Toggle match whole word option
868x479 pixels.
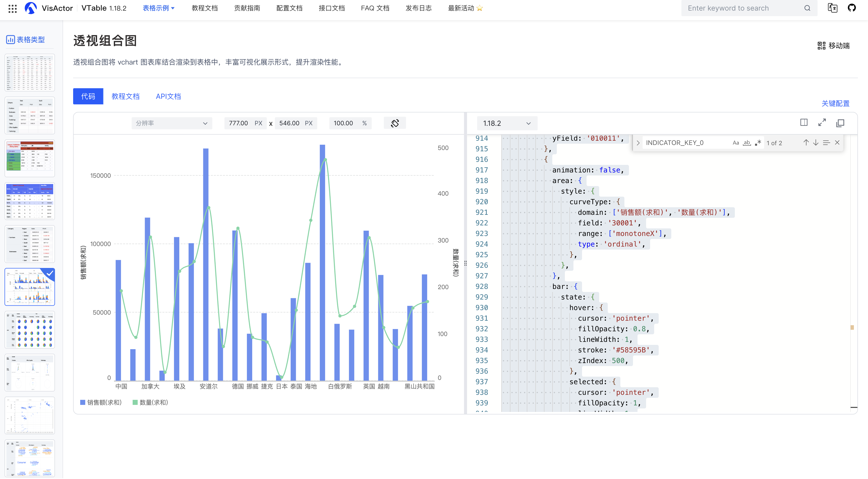[747, 143]
